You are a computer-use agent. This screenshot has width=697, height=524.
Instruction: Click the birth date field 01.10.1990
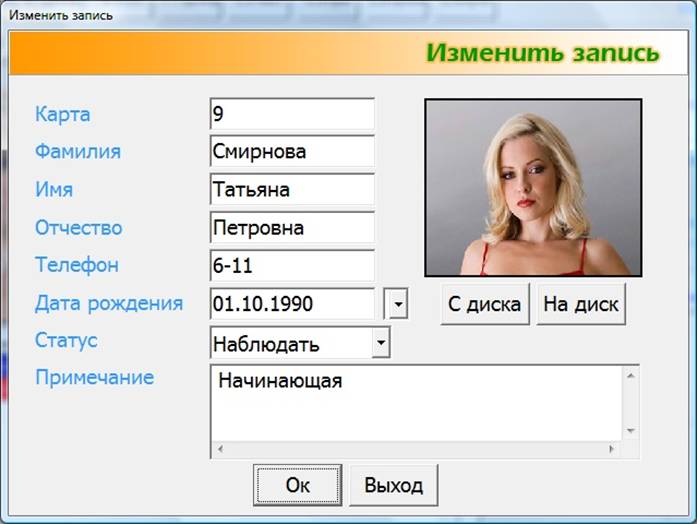(x=292, y=303)
